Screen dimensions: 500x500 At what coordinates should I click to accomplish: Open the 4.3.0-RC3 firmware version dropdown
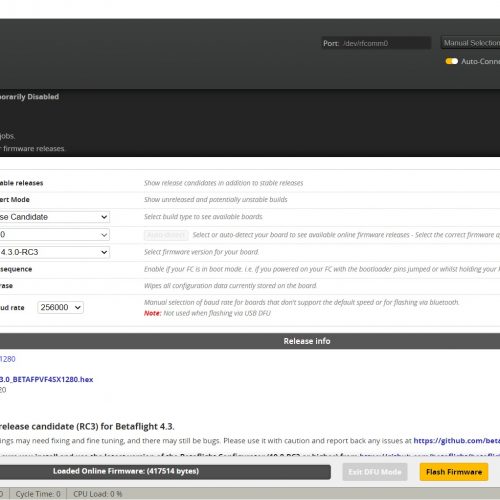coord(54,252)
